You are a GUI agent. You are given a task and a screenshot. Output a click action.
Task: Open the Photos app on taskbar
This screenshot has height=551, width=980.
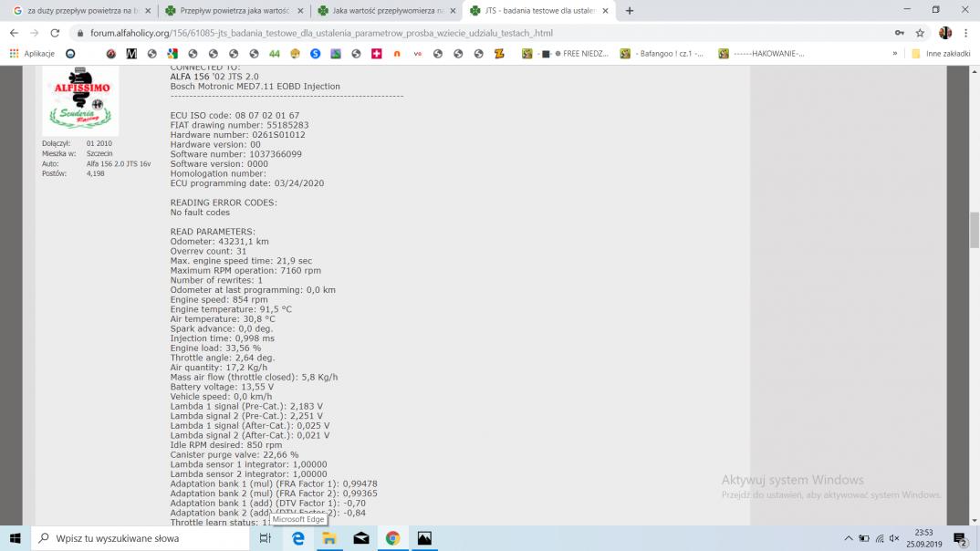pyautogui.click(x=424, y=538)
